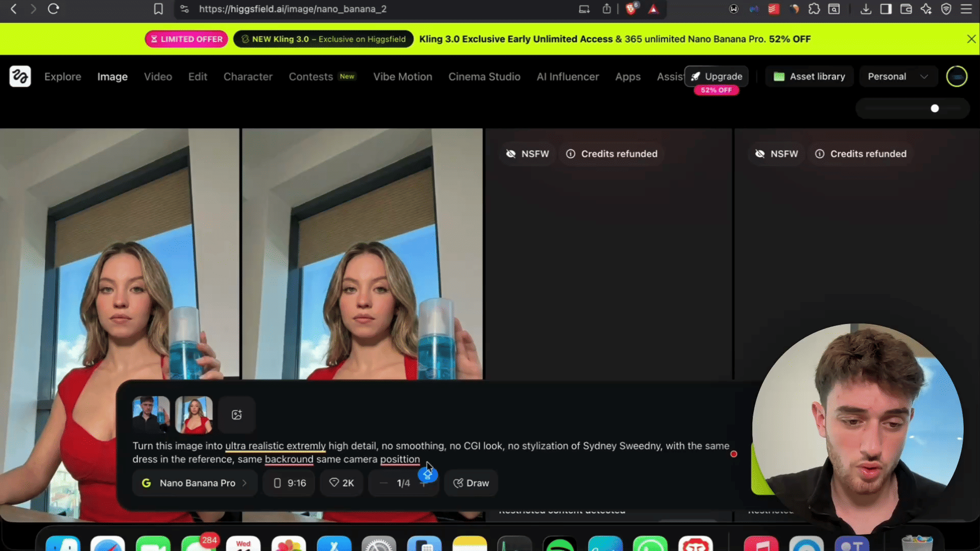This screenshot has height=551, width=980.
Task: Close the limited offer banner
Action: [x=971, y=39]
